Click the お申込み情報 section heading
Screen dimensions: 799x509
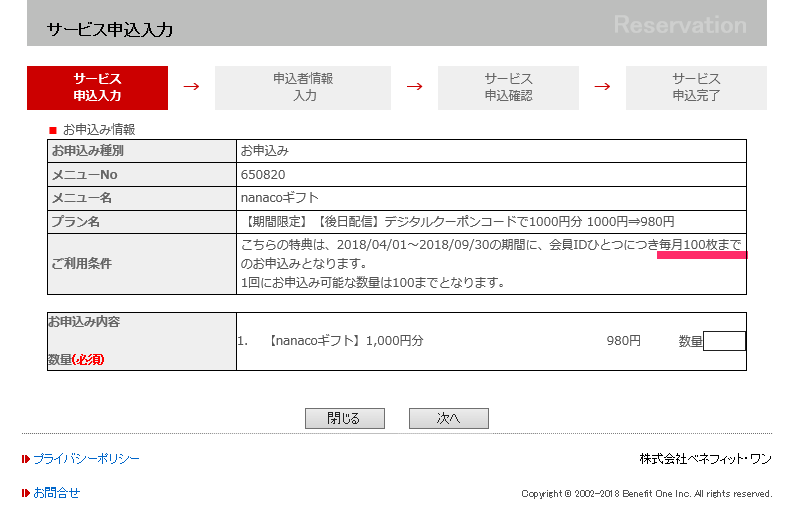point(99,129)
